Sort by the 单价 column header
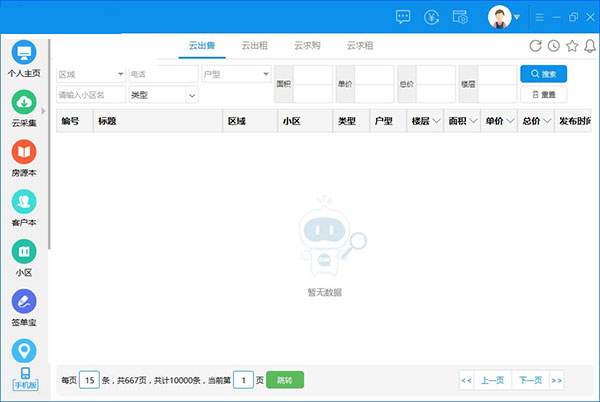Screen dimensions: 600x402 point(499,121)
